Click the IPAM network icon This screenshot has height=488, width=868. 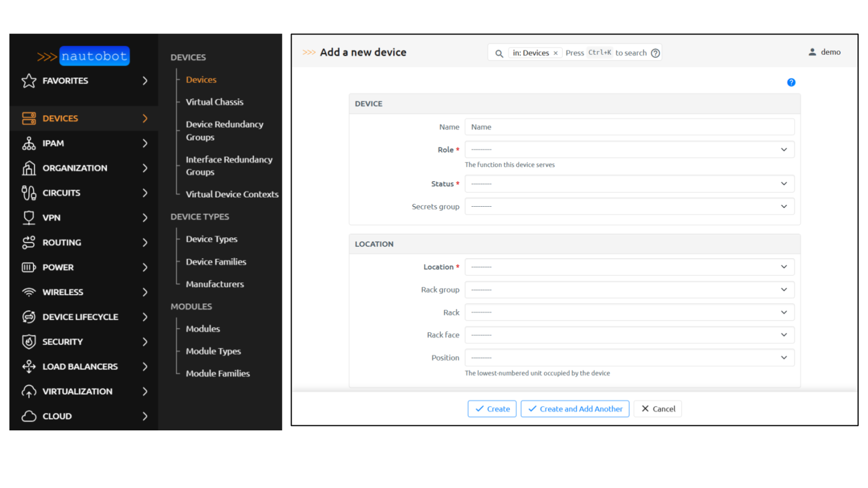(29, 143)
